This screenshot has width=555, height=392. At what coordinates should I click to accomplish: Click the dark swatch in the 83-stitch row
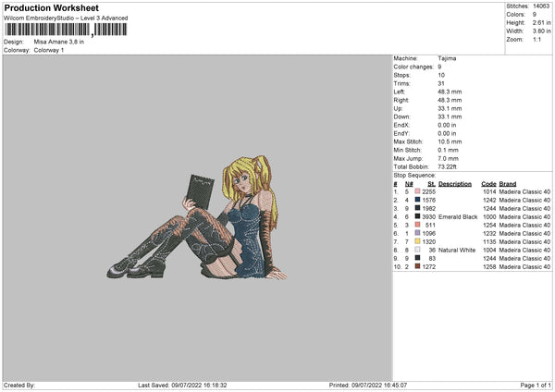(417, 258)
